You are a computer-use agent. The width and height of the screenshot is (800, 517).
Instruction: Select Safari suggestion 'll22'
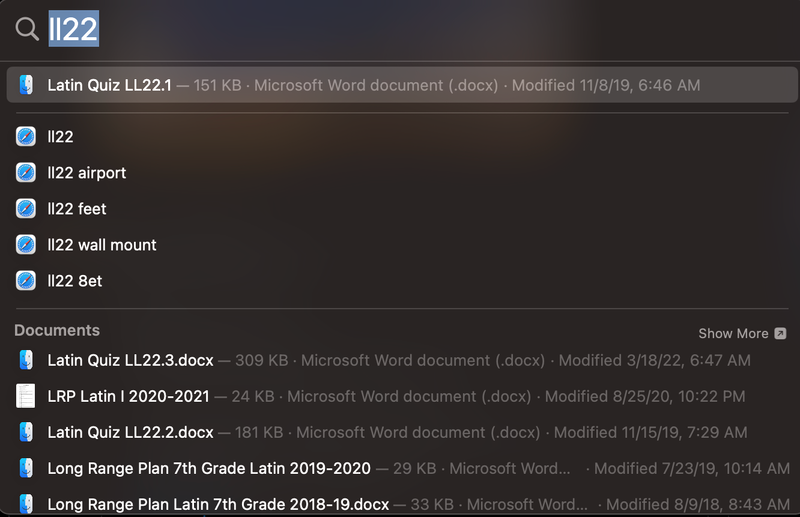(x=402, y=137)
